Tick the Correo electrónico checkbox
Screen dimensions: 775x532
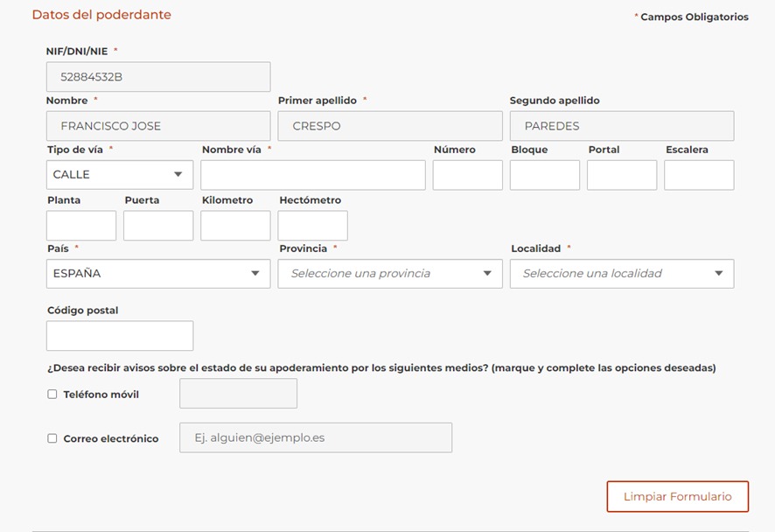click(x=52, y=438)
